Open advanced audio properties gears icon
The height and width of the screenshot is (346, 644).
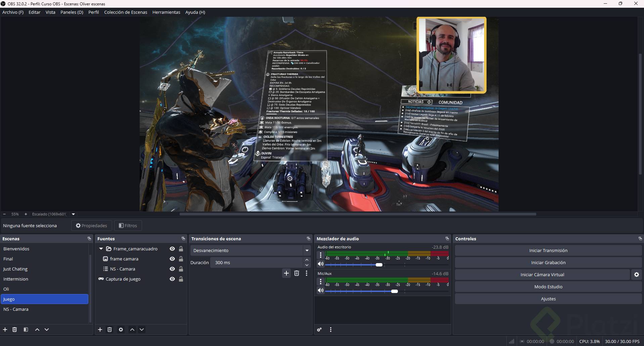(319, 330)
